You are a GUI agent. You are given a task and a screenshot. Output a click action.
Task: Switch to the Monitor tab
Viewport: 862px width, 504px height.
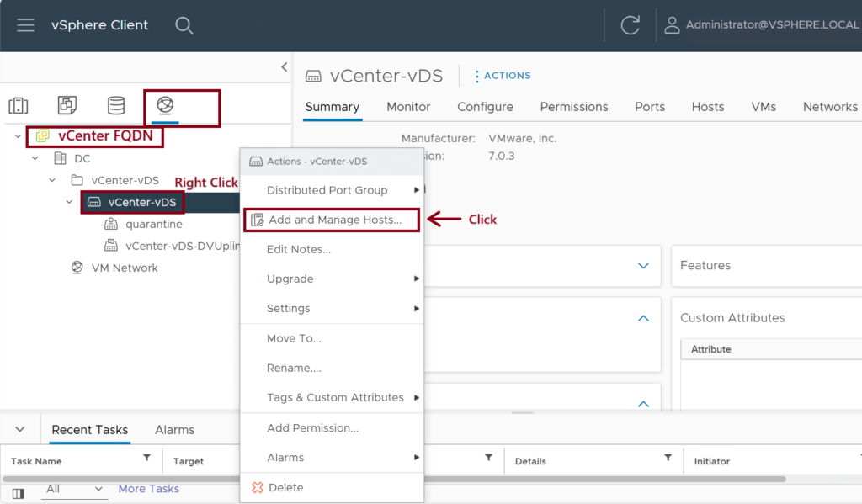pos(408,107)
